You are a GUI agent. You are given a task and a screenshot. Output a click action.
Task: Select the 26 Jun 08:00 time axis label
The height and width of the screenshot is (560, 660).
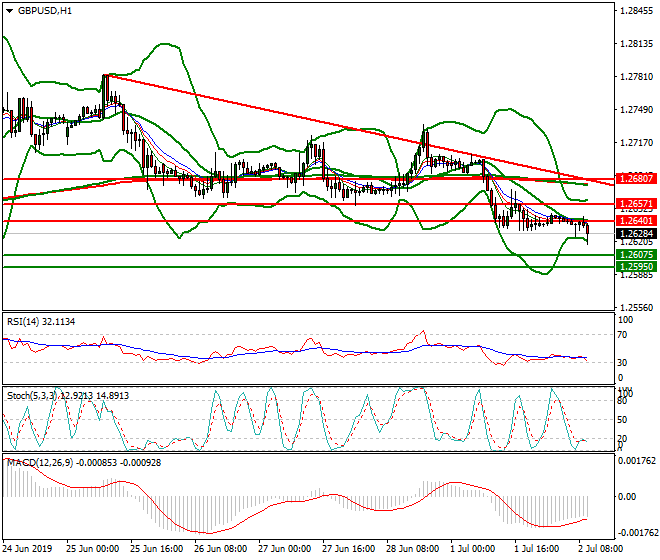click(x=221, y=549)
